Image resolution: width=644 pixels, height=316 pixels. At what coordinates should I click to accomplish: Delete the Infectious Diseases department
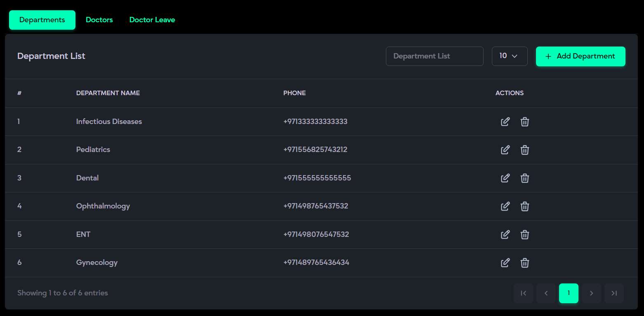point(524,122)
